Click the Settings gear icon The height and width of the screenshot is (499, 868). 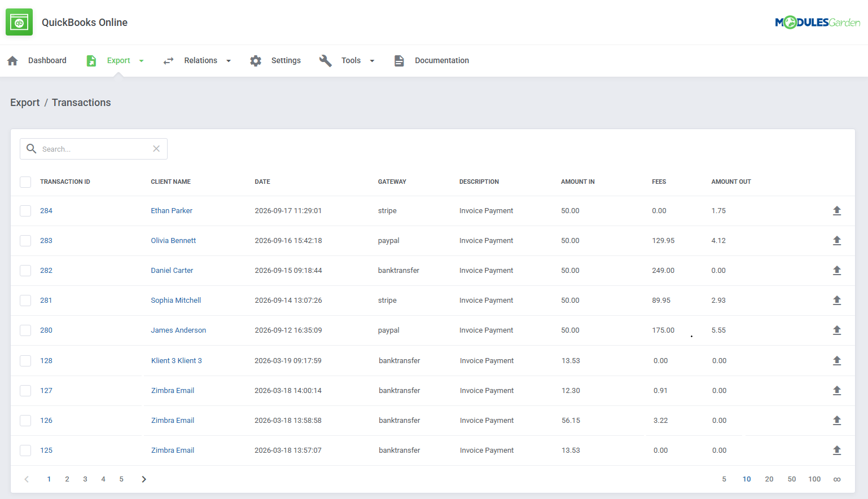[x=256, y=61]
